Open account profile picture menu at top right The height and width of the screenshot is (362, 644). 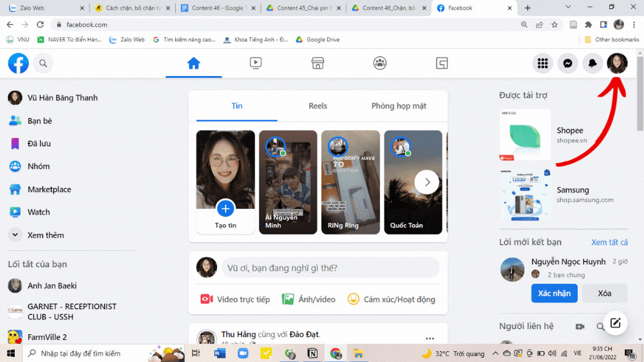tap(617, 64)
